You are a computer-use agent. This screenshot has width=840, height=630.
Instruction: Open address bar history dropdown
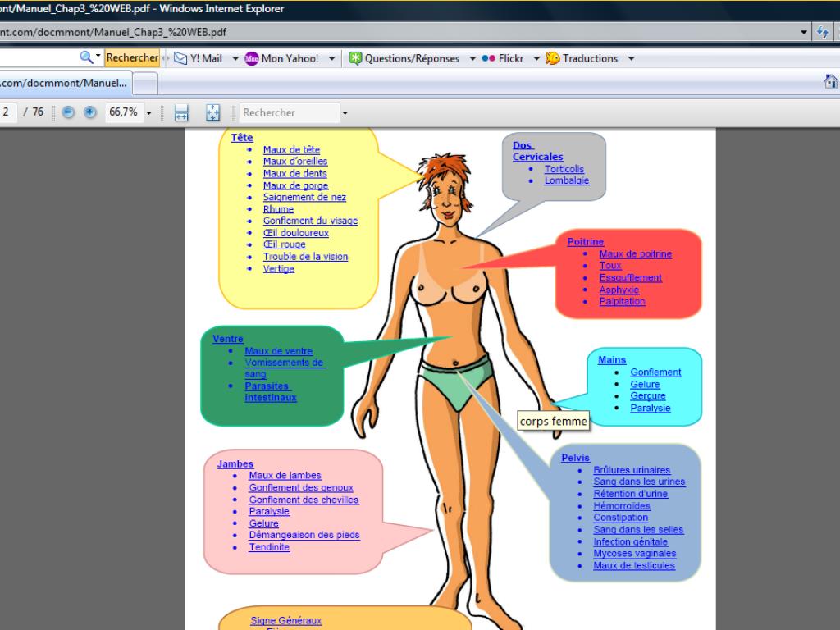804,32
